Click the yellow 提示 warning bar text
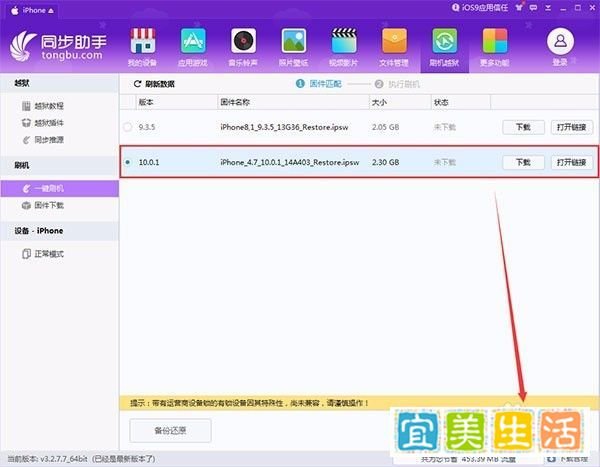Image resolution: width=600 pixels, height=467 pixels. (x=249, y=403)
